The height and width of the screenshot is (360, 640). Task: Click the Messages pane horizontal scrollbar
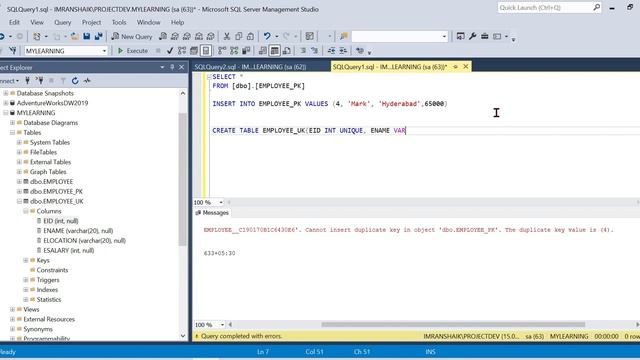[453, 325]
